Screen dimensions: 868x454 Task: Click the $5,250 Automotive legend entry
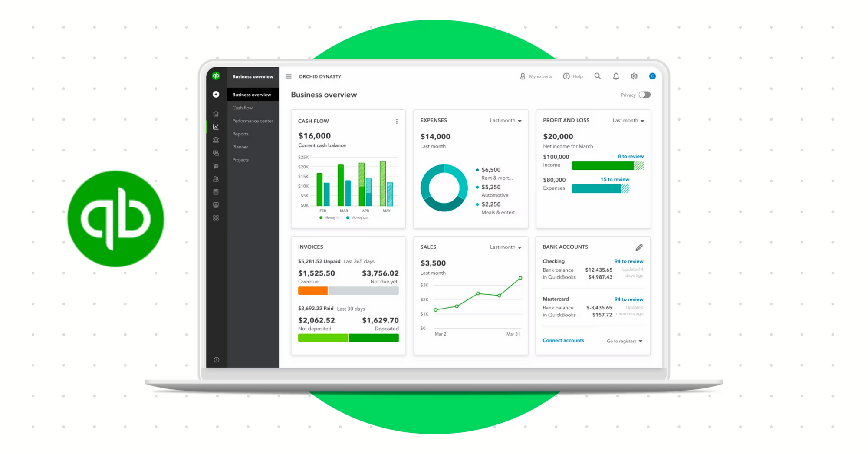tap(492, 191)
